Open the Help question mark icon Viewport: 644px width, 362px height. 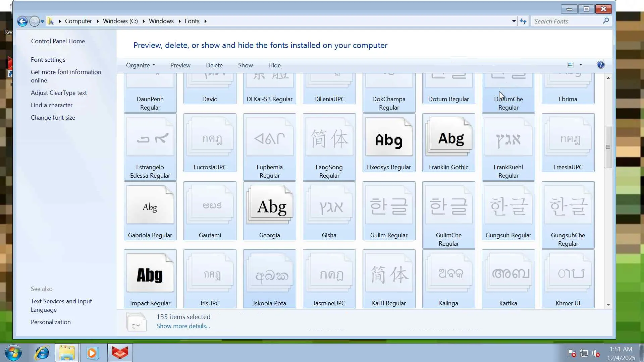[x=600, y=65]
